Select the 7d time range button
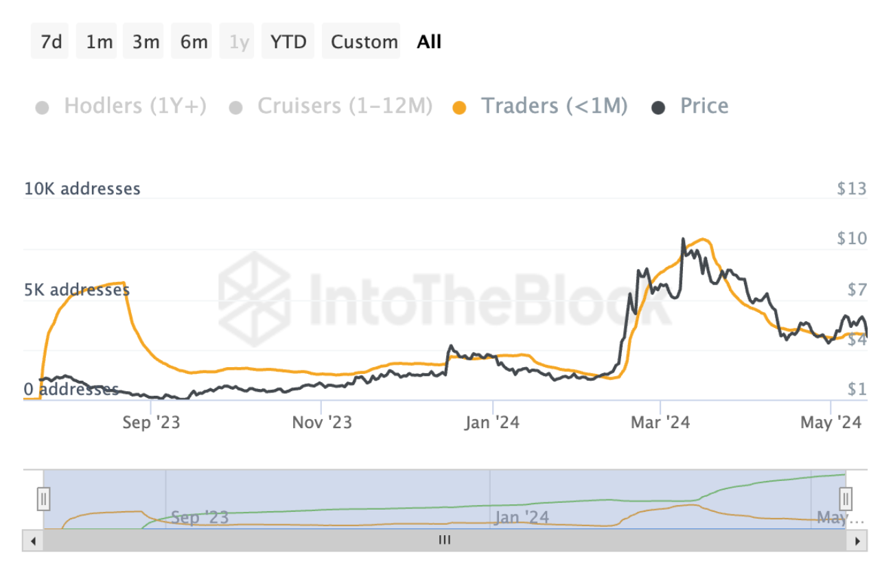Screen dimensions: 893x588 point(51,42)
